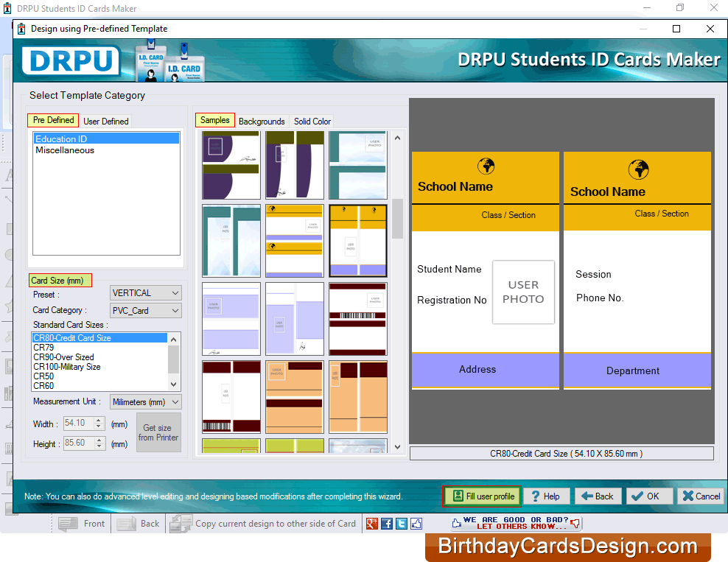Open Card Category PVC_Card dropdown
The width and height of the screenshot is (728, 562).
click(x=145, y=311)
